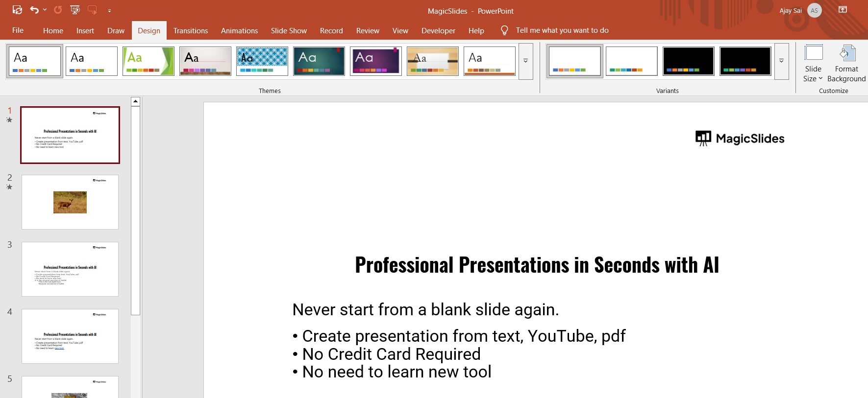Open the Draw tab
The height and width of the screenshot is (398, 868).
click(116, 30)
